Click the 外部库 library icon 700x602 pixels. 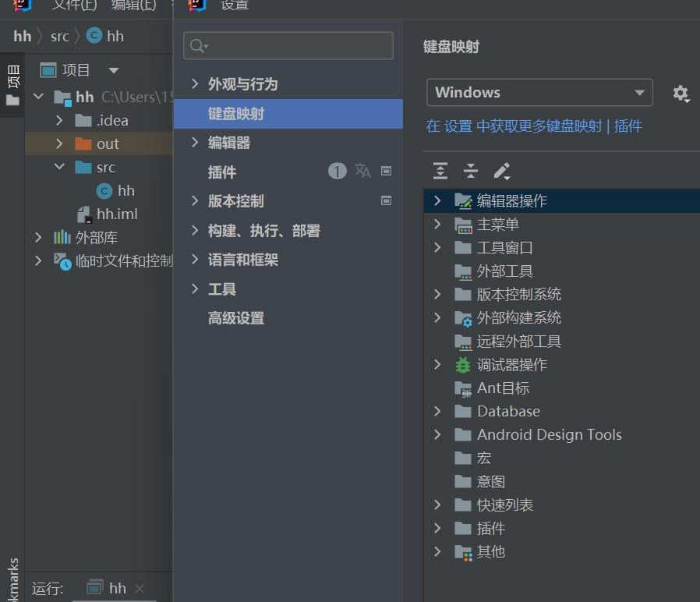62,238
